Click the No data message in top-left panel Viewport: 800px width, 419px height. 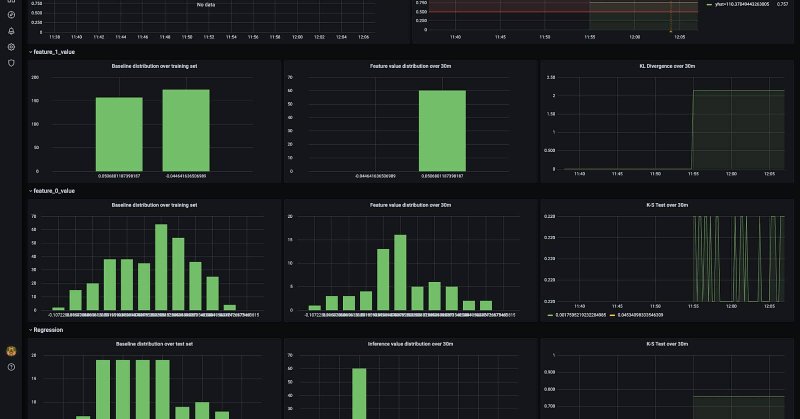point(206,5)
